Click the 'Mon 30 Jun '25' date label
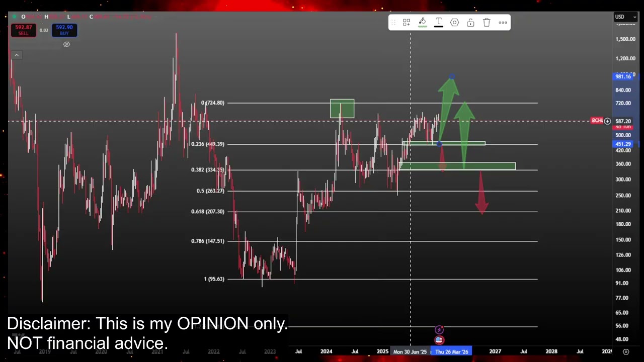The image size is (644, 362). click(410, 351)
